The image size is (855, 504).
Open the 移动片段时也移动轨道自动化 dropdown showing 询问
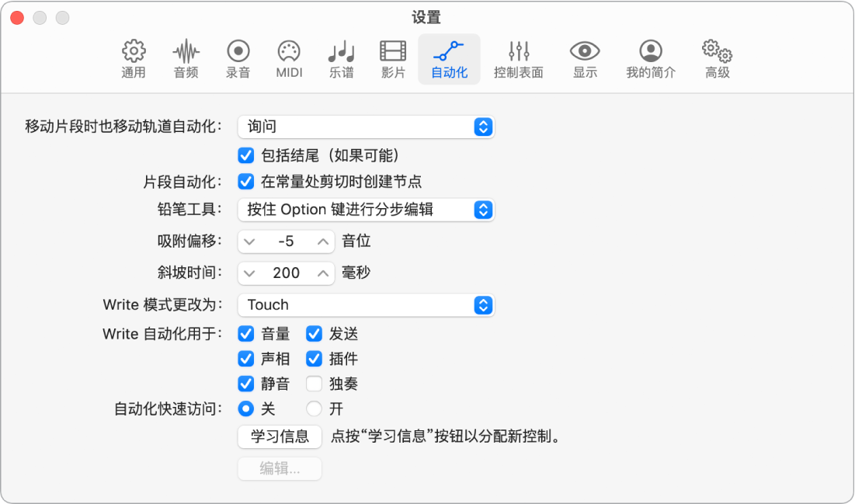(x=366, y=127)
